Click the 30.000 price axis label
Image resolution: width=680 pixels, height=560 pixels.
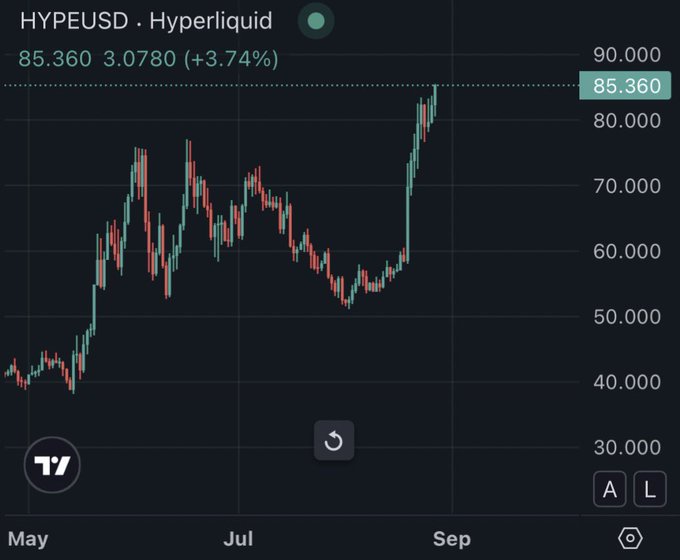pyautogui.click(x=627, y=447)
